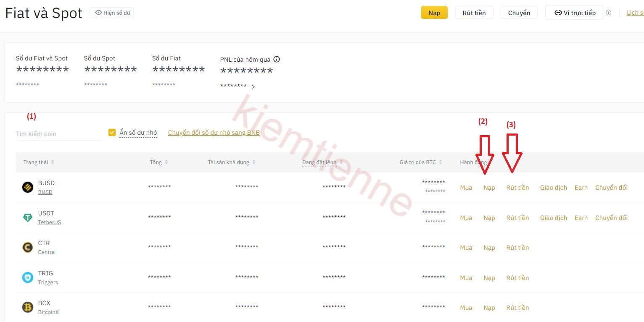Image resolution: width=644 pixels, height=322 pixels.
Task: Click Mua on the BUSD row
Action: tap(466, 187)
